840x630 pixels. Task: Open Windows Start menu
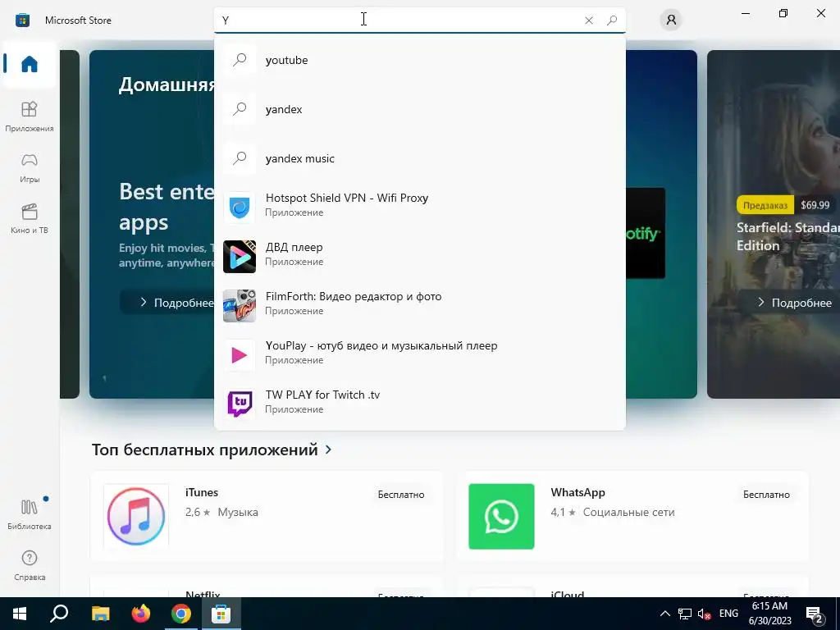tap(20, 614)
